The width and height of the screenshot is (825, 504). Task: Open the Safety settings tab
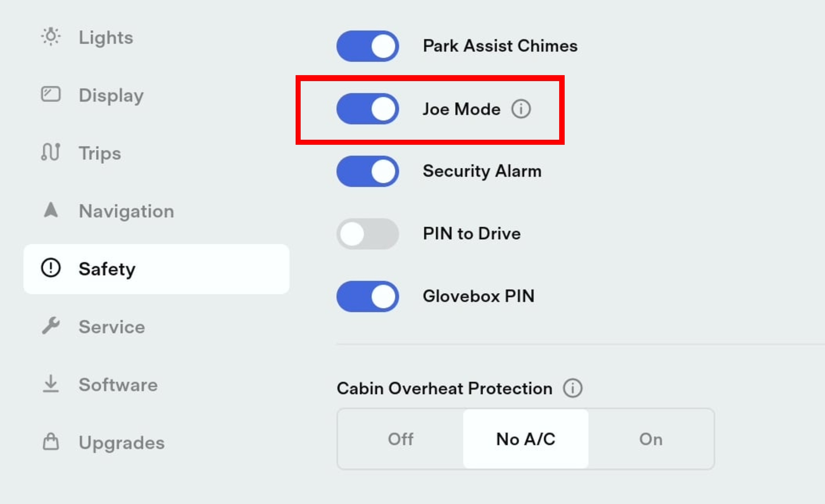tap(156, 269)
